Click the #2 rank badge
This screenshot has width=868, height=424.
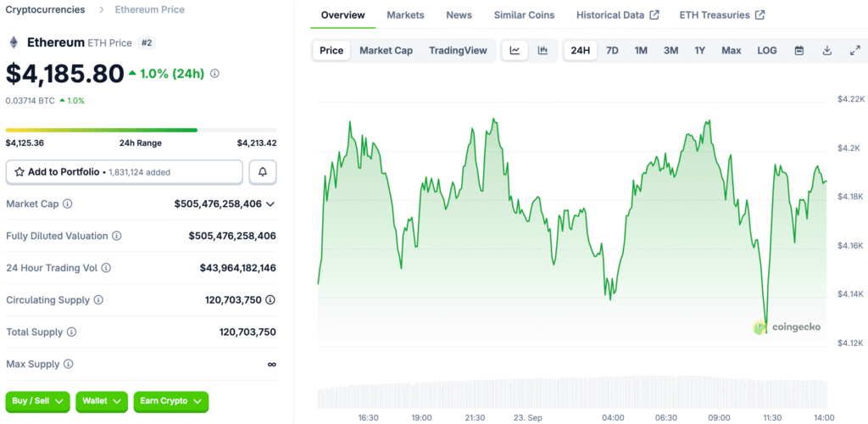(x=146, y=42)
